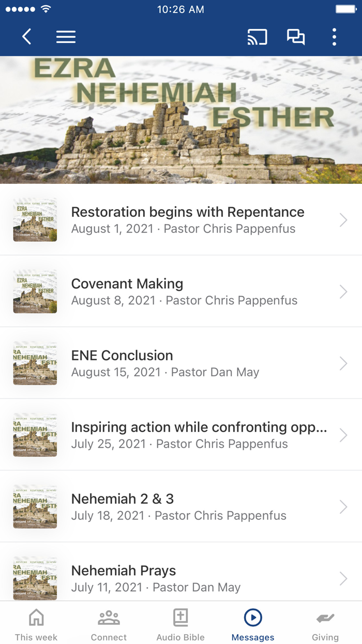Screen dimensions: 362x644
Task: Open the Inspiring action while confronting message
Action: tap(181, 434)
